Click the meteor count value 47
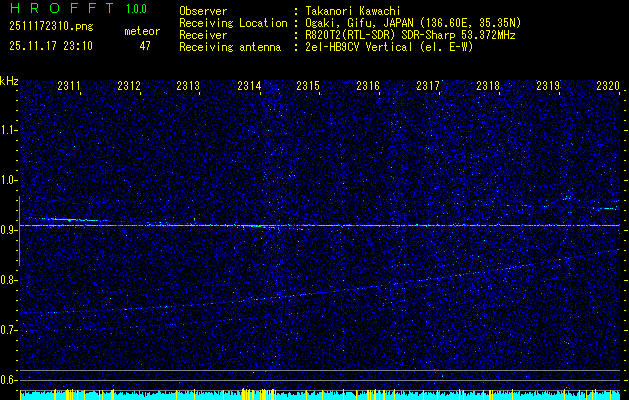Screen dimensions: 629x400 pos(146,46)
